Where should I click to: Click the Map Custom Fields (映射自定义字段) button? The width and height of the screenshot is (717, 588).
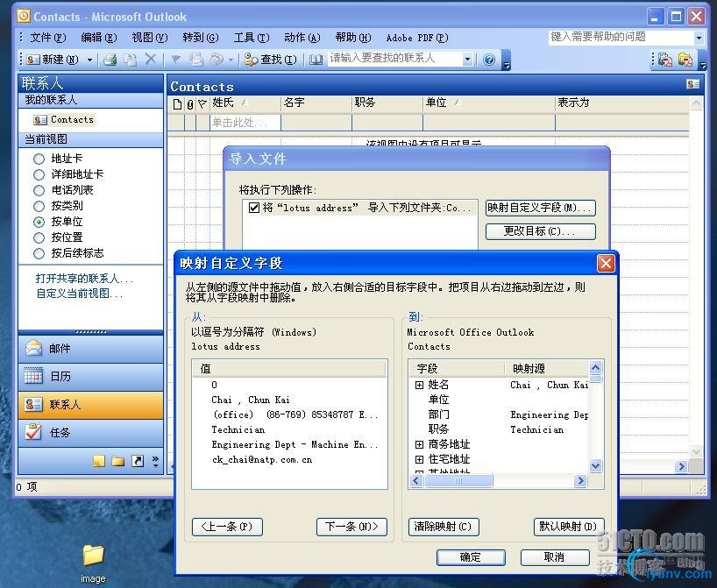pyautogui.click(x=541, y=208)
